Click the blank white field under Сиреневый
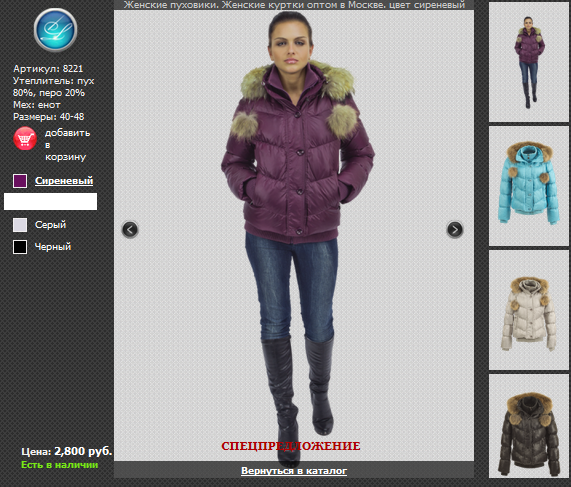The image size is (571, 487). click(50, 201)
